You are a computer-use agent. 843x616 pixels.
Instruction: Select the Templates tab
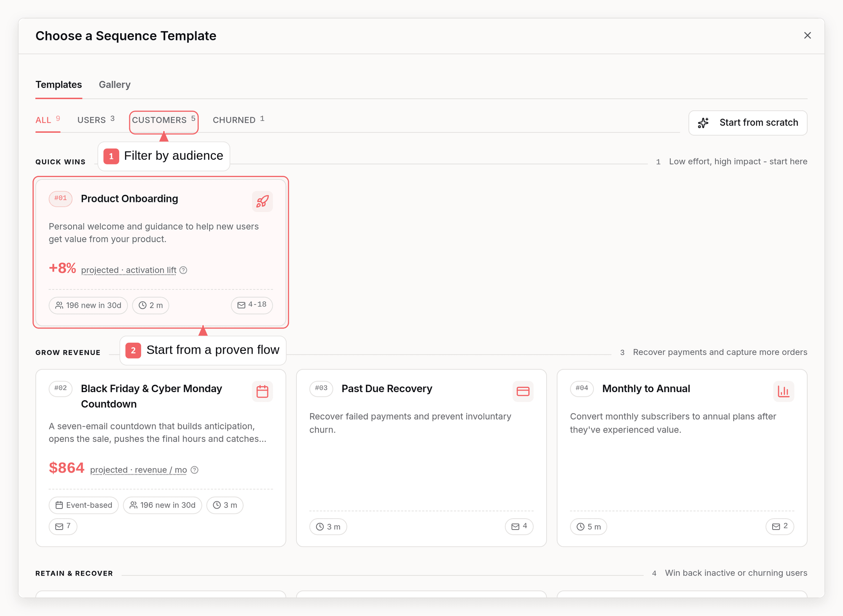coord(59,85)
